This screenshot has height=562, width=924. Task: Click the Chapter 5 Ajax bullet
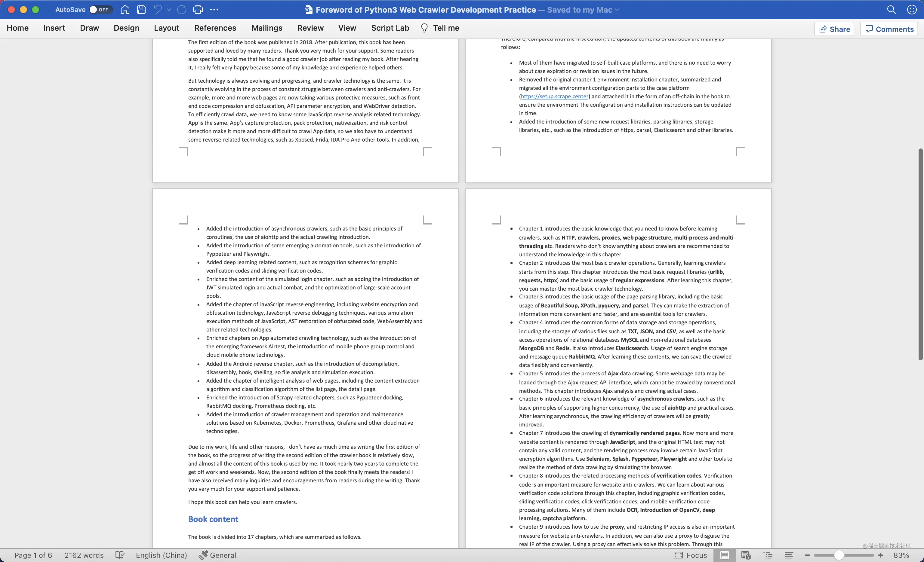(x=627, y=382)
